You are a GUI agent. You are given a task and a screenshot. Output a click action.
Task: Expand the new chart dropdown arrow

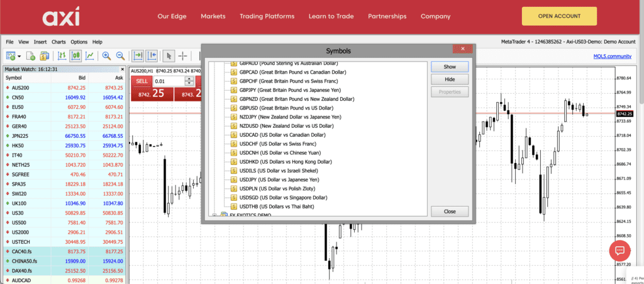[x=19, y=56]
